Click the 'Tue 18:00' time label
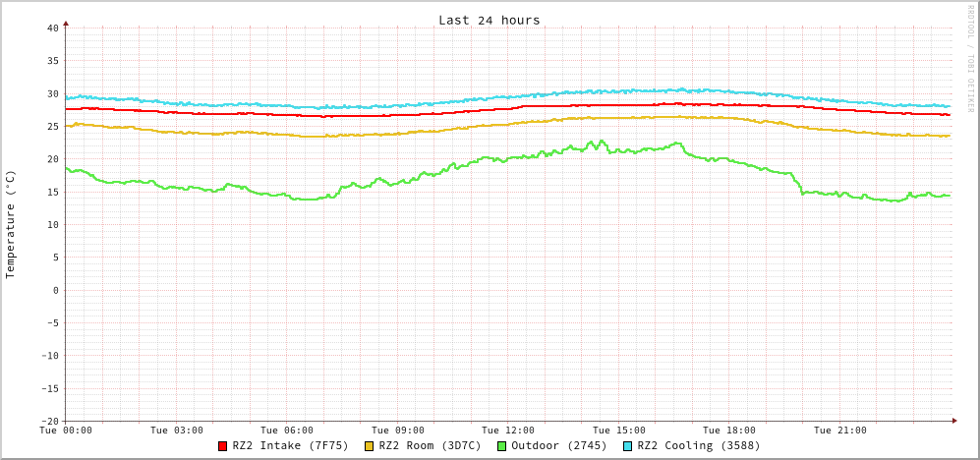The height and width of the screenshot is (460, 980). coord(729,430)
